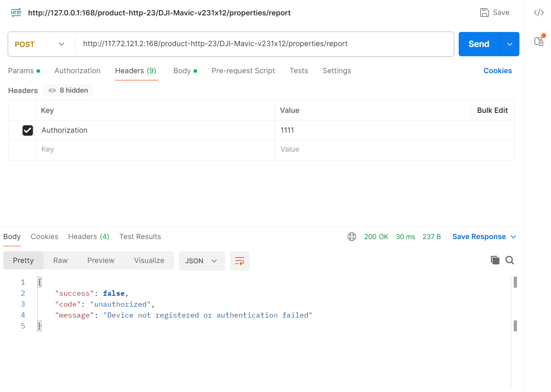The width and height of the screenshot is (551, 392).
Task: Click the Save disk icon
Action: (484, 13)
